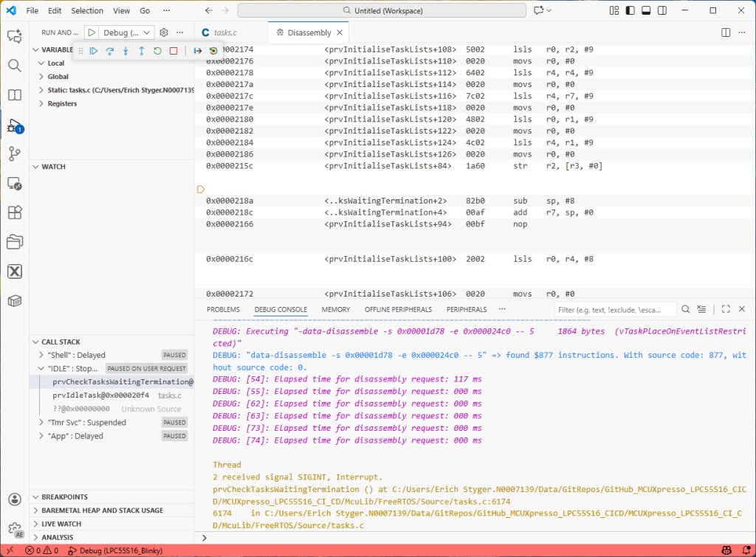Toggle word wrap in Debug Console output
Image resolution: width=756 pixels, height=557 pixels.
[x=701, y=309]
